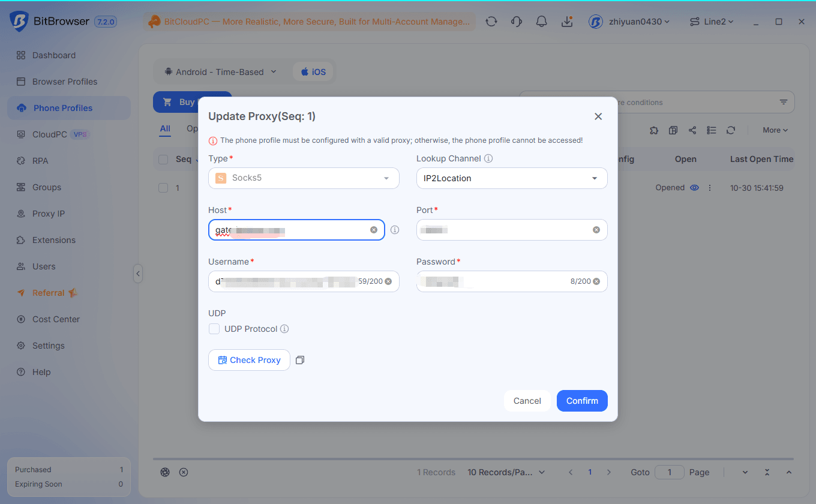This screenshot has width=816, height=504.
Task: Open the customer support headset icon
Action: tap(517, 22)
